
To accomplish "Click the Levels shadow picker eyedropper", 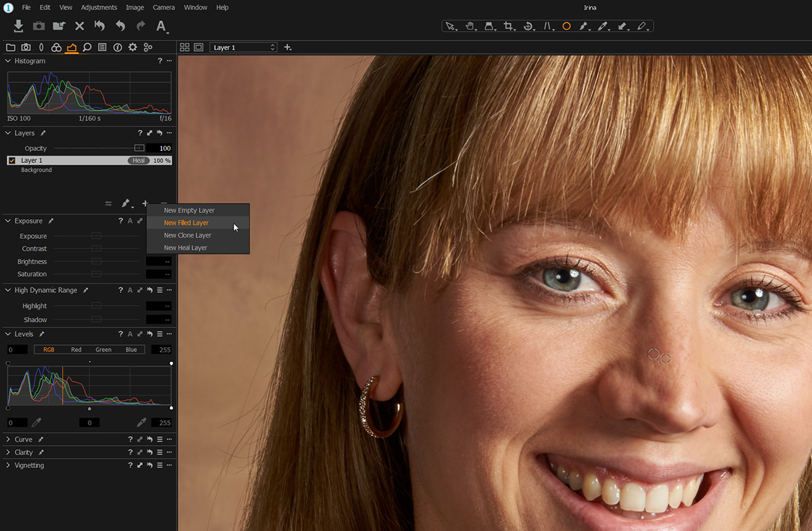I will click(37, 423).
